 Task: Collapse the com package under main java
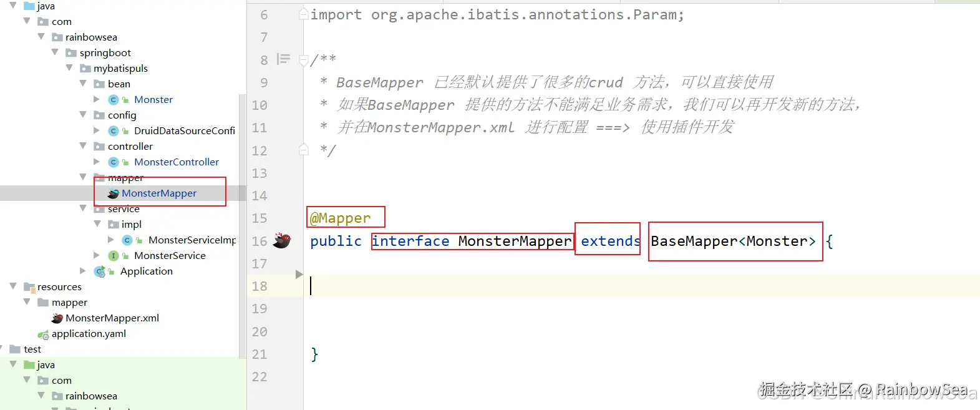27,21
